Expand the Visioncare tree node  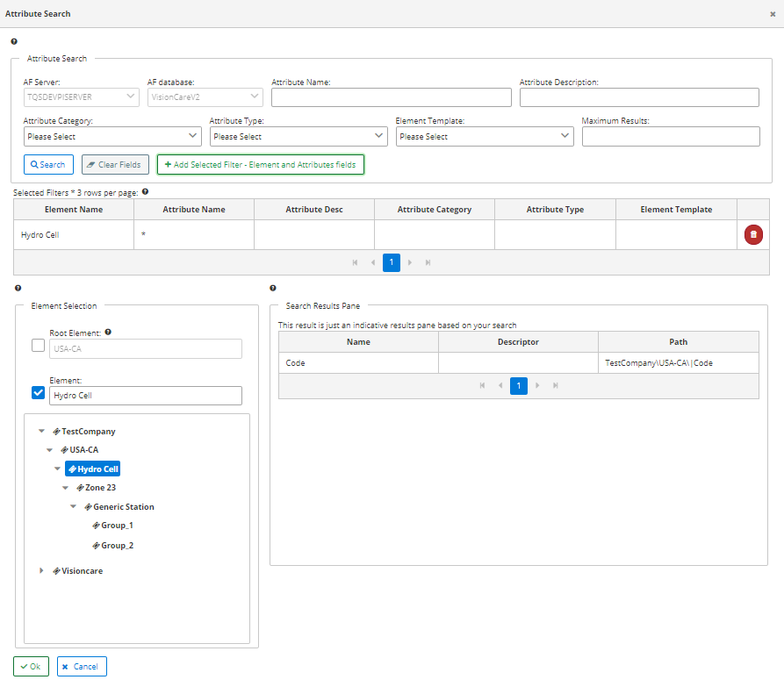pos(41,570)
